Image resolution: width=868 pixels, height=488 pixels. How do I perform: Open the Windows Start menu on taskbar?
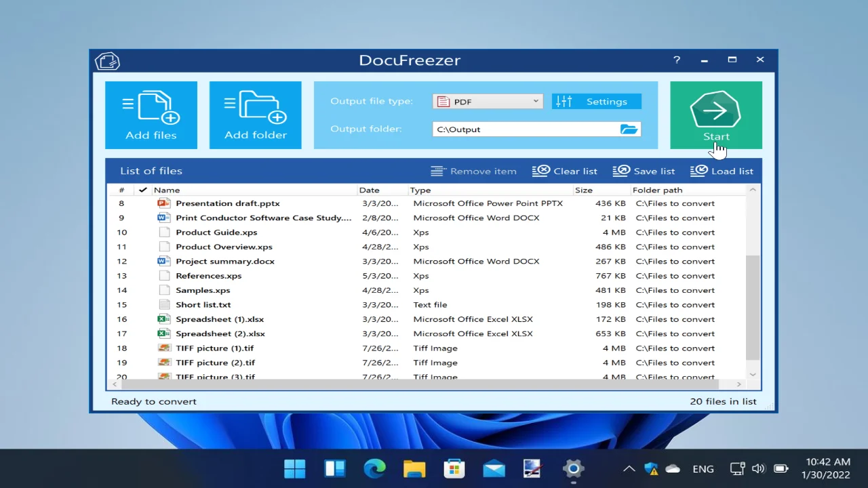point(295,468)
